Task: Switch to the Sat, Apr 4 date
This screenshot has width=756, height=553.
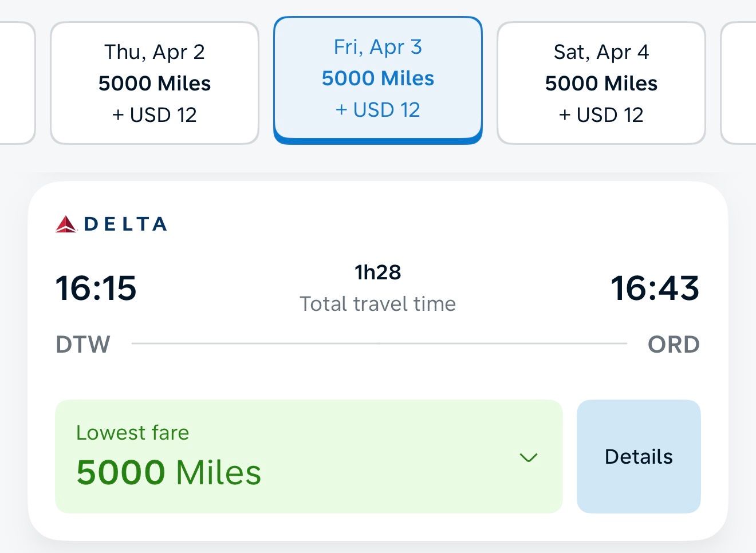Action: point(601,83)
